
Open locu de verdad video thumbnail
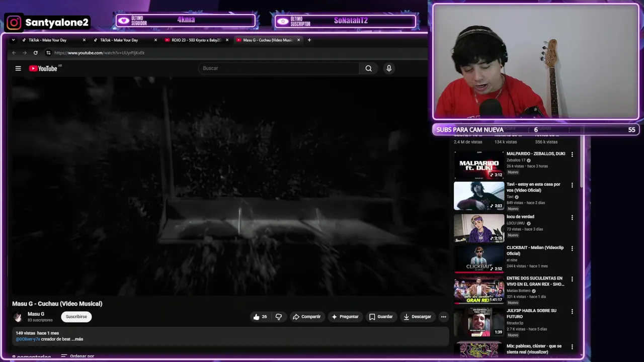pos(479,228)
